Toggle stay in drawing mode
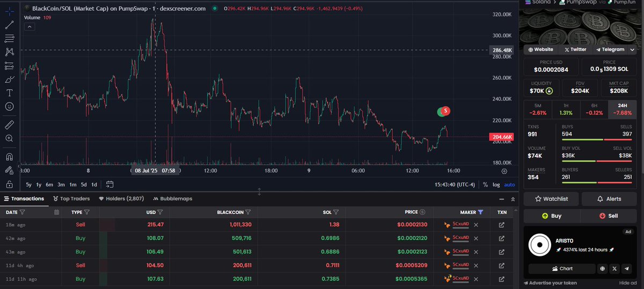 (x=9, y=171)
